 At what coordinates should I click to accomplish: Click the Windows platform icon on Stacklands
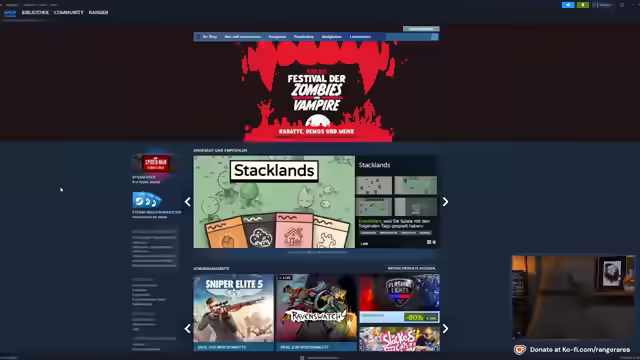pos(429,242)
